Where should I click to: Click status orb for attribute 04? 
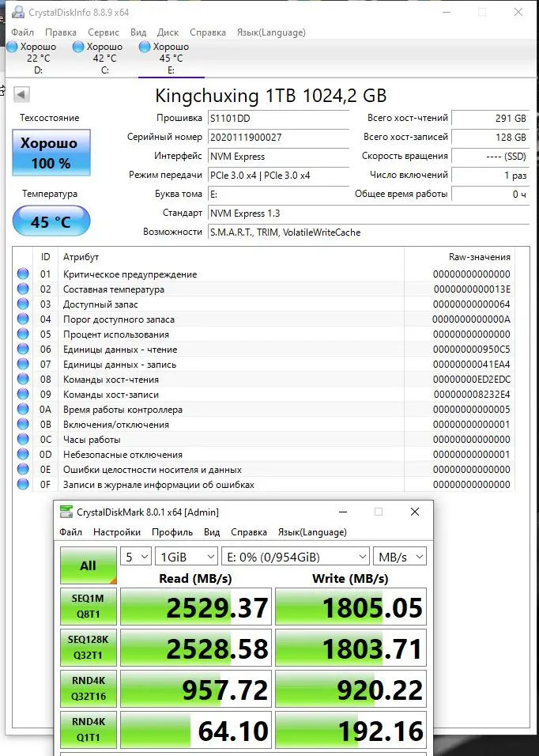23,319
